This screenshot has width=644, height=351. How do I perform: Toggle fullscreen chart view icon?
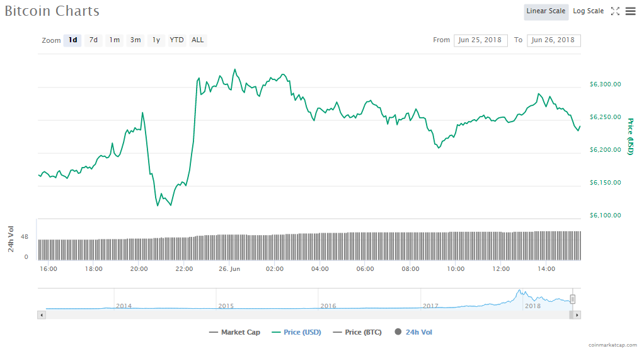click(x=616, y=11)
